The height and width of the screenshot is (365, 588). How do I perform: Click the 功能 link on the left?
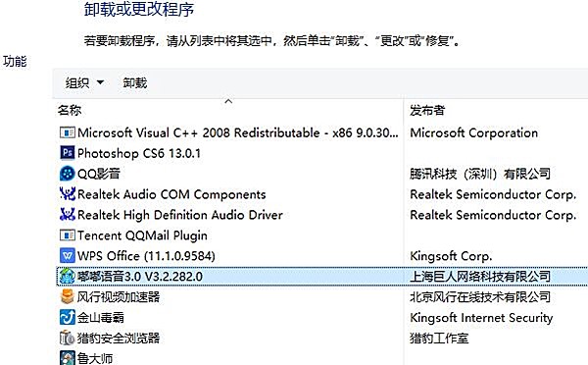[15, 61]
